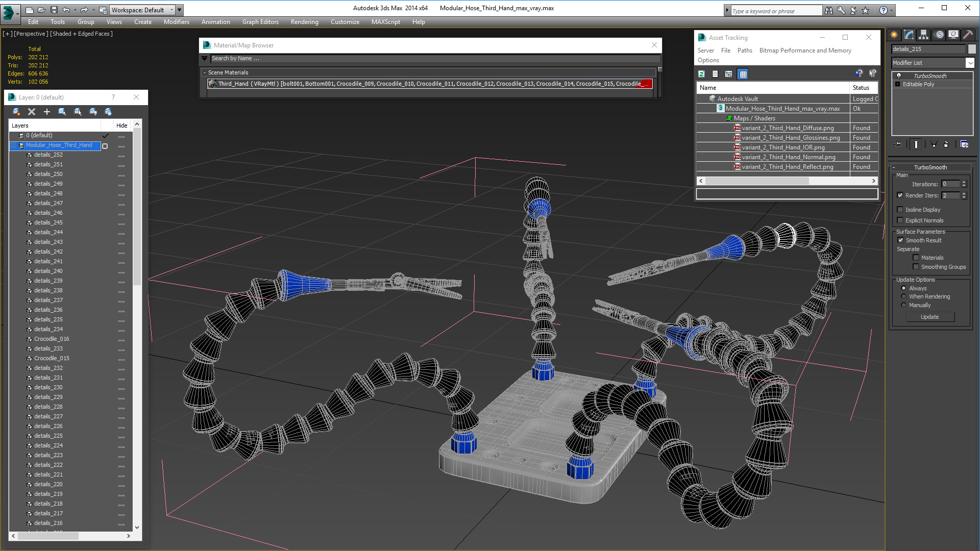Viewport: 980px width, 551px height.
Task: Click the Undo arrow icon
Action: click(x=66, y=10)
